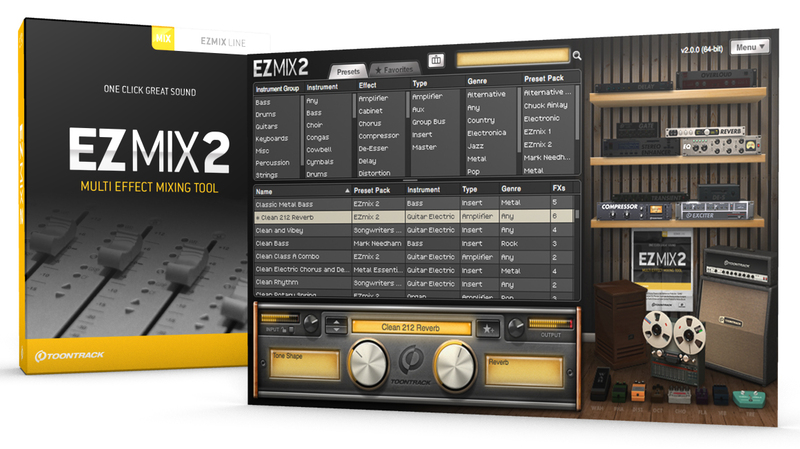Image resolution: width=800 pixels, height=449 pixels.
Task: Select the CHO chorus pedal
Action: [679, 394]
